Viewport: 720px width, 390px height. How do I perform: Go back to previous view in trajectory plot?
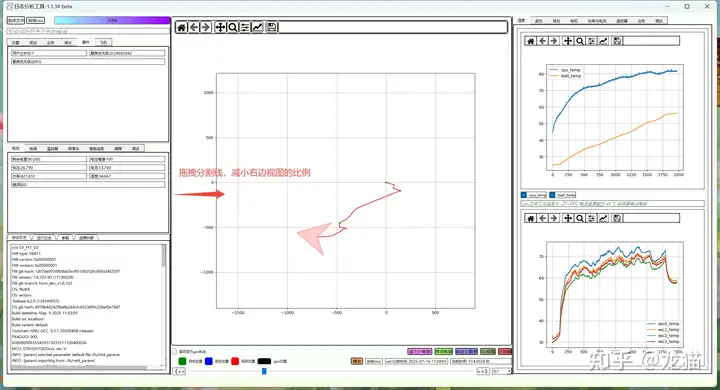[x=194, y=28]
